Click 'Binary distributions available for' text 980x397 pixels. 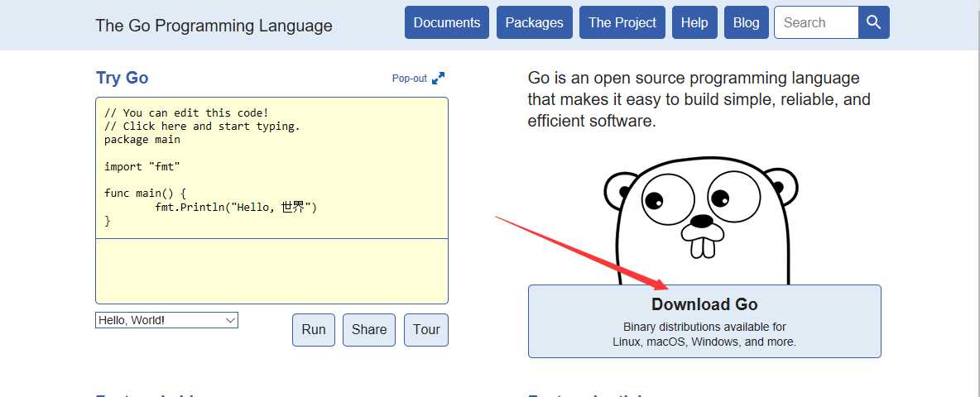(x=704, y=327)
